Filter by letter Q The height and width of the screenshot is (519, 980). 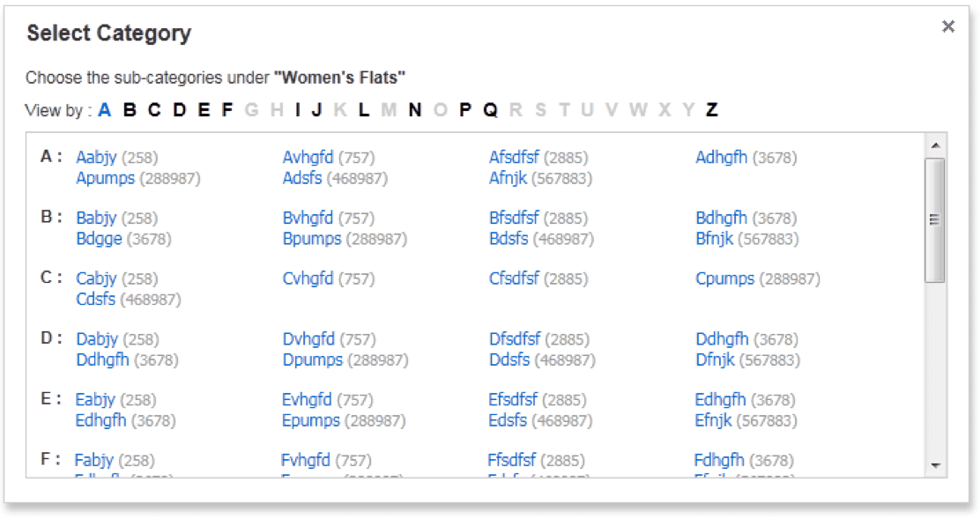(490, 110)
